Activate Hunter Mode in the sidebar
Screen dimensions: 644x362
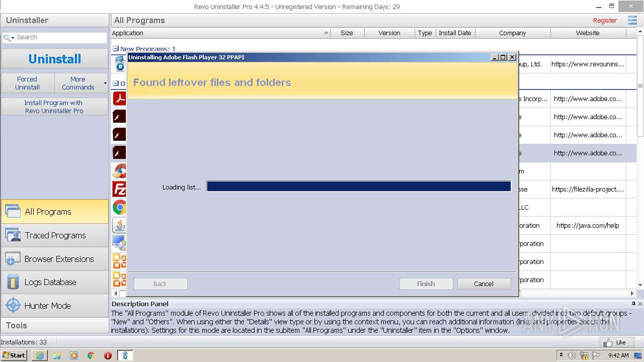[x=54, y=306]
